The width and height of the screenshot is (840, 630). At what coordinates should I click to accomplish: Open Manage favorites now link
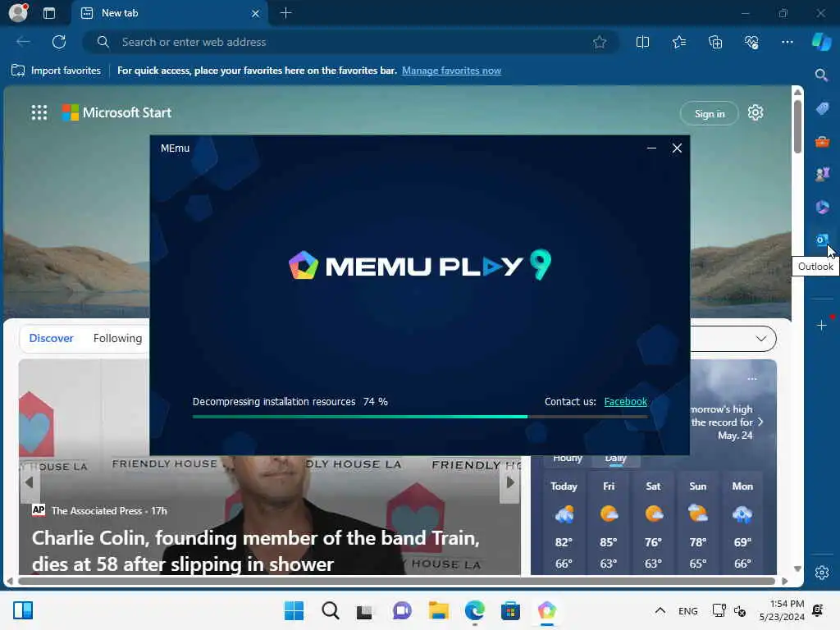coord(451,71)
